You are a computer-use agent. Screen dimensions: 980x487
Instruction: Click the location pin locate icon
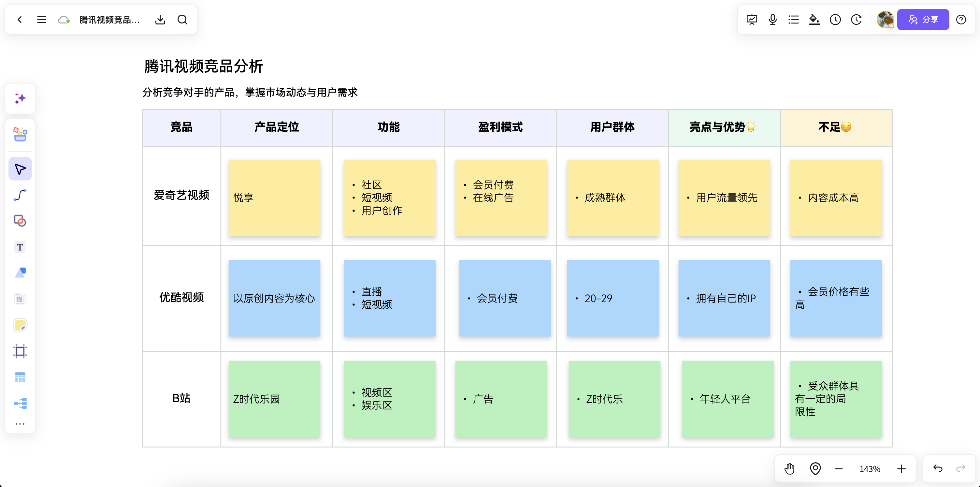(815, 469)
